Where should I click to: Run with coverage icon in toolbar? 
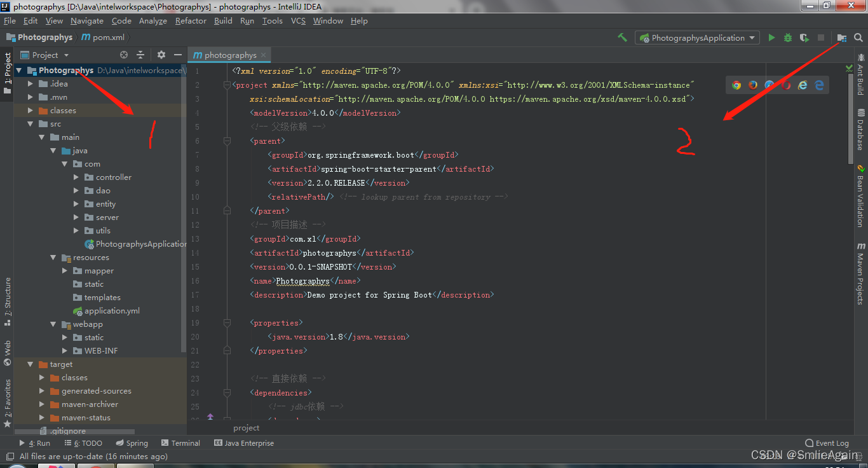pyautogui.click(x=804, y=38)
